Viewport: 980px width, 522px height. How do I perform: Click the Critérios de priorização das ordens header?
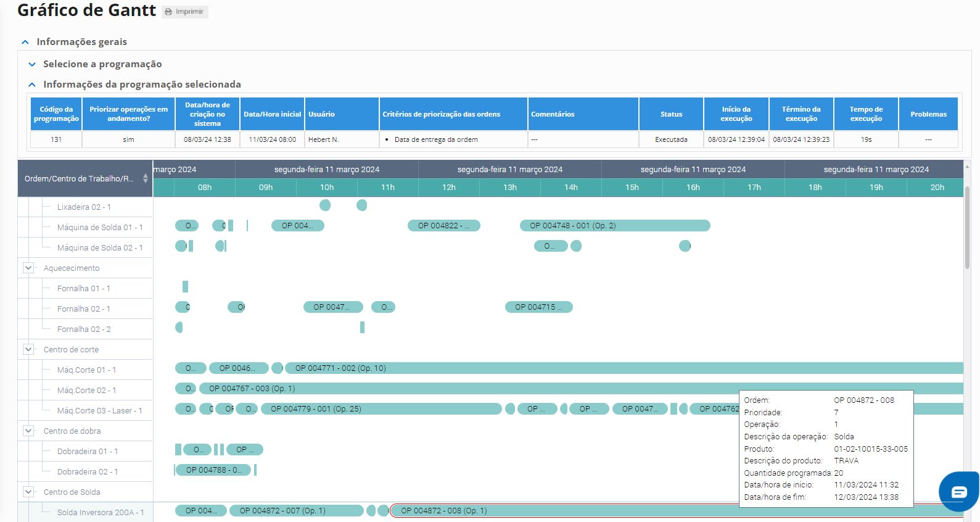point(453,114)
